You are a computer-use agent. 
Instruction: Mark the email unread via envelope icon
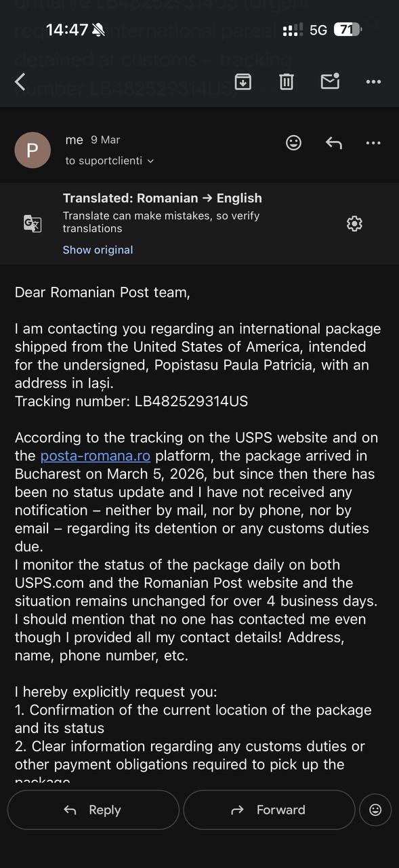tap(330, 81)
